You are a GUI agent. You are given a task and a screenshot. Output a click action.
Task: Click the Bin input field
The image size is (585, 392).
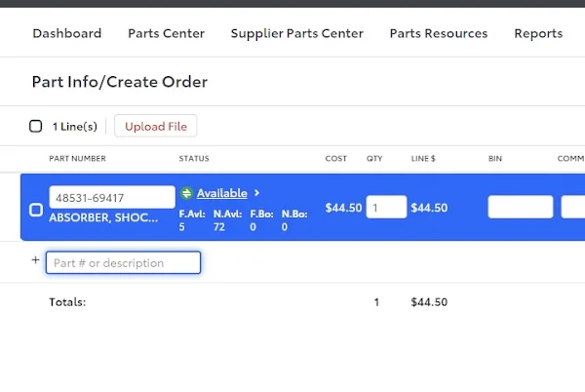(x=520, y=207)
